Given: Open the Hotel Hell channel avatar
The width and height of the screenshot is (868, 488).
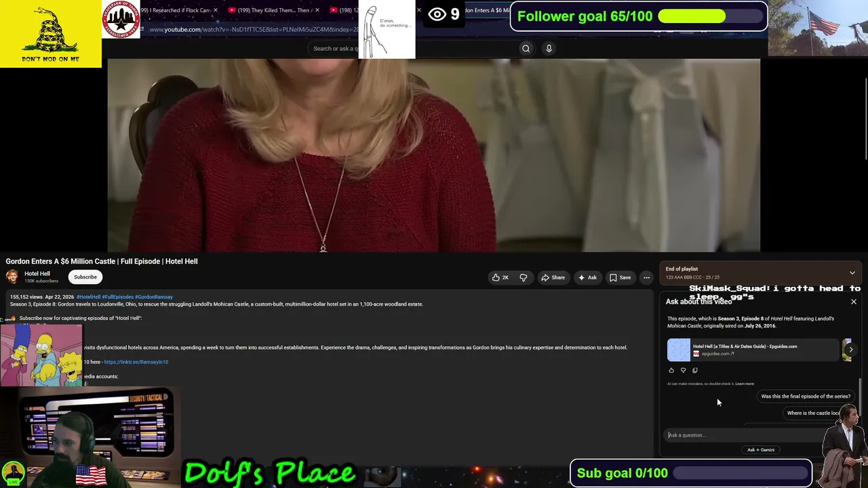Looking at the screenshot, I should 12,277.
